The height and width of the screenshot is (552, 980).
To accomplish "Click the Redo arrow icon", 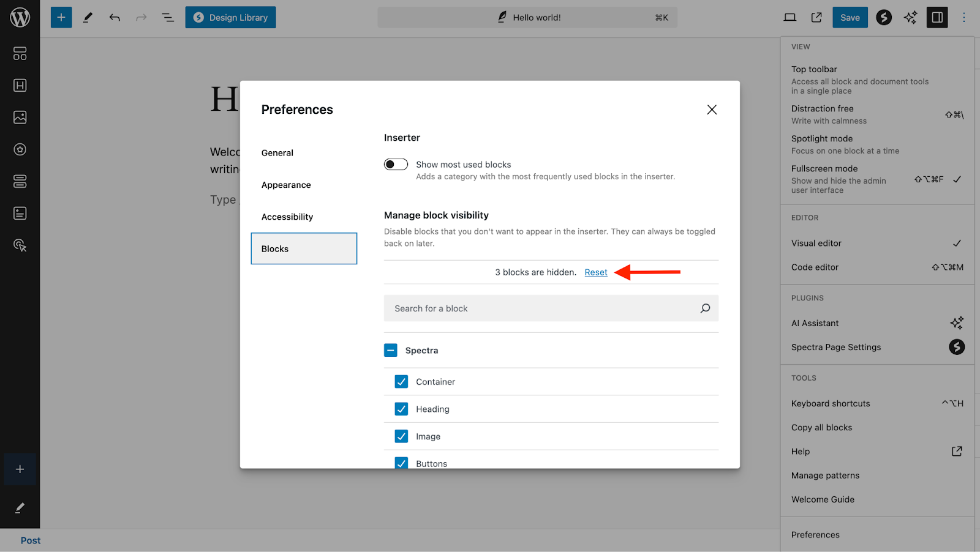I will [141, 17].
